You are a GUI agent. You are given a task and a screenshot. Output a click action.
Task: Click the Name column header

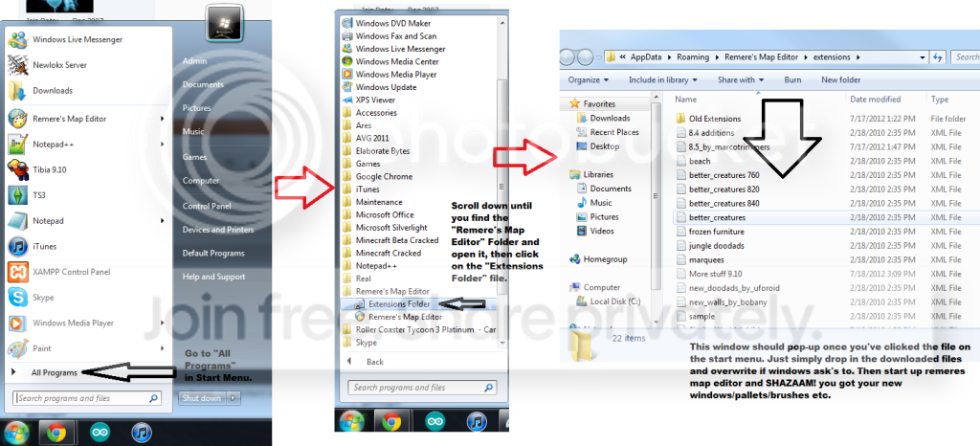coord(685,100)
